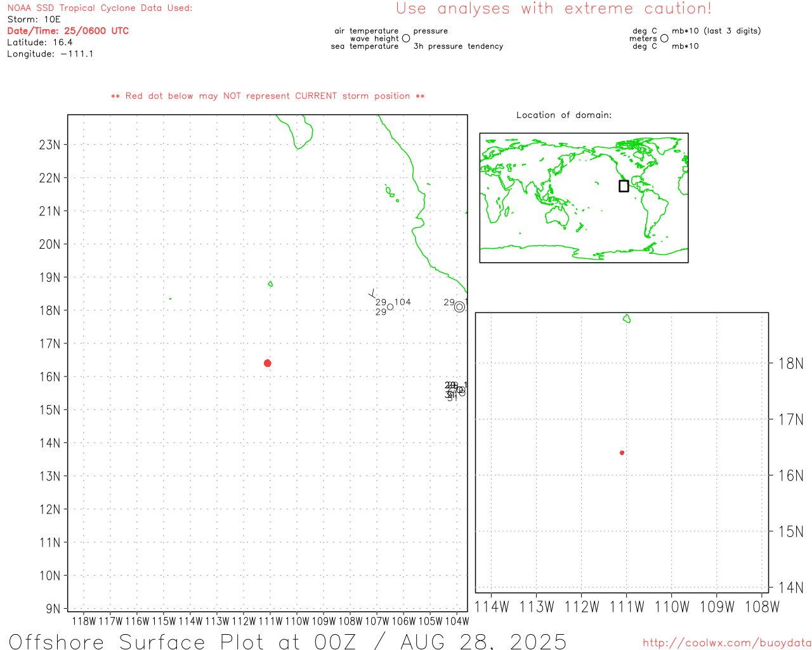Viewport: 812px width, 650px height.
Task: Click the green island near 111W on main map
Action: coord(270,284)
